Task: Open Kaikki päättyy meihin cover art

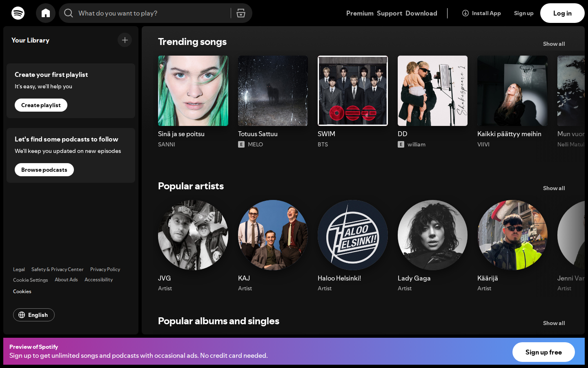Action: coord(512,91)
